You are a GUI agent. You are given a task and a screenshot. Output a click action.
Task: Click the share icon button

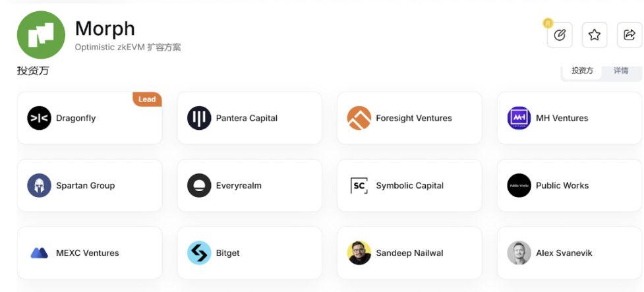pos(629,35)
